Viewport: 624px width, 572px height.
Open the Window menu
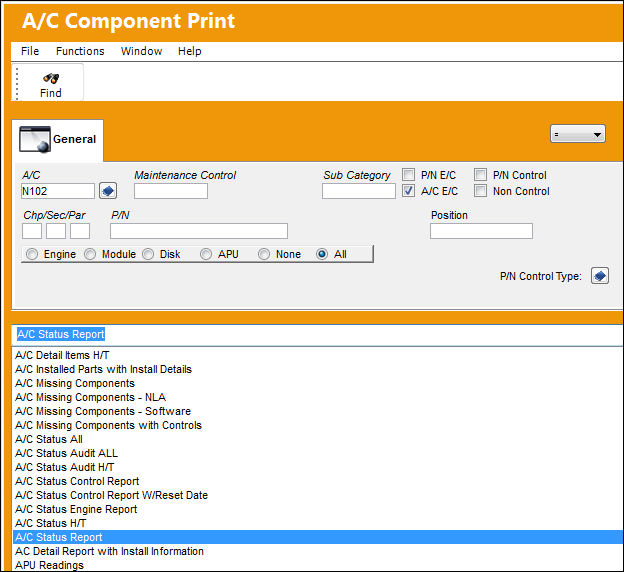click(141, 51)
